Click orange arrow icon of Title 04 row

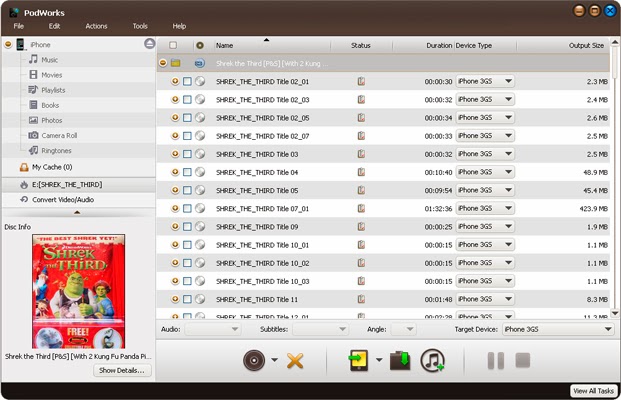click(x=175, y=172)
